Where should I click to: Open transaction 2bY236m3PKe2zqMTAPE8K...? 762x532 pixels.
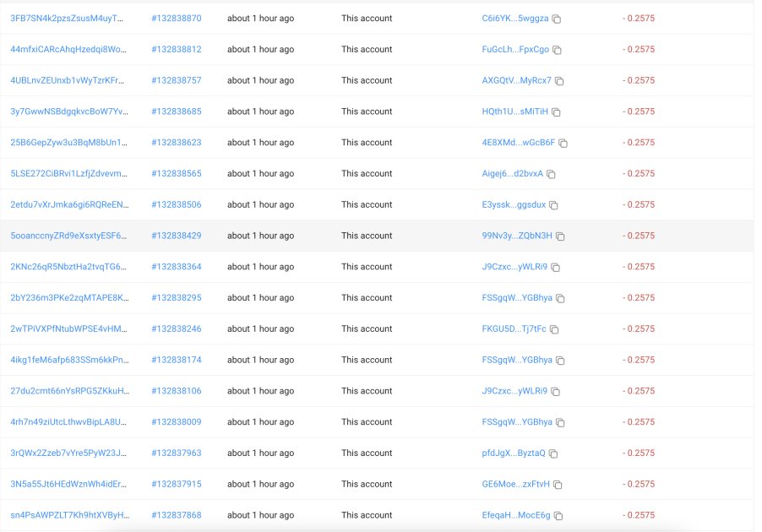tap(69, 298)
